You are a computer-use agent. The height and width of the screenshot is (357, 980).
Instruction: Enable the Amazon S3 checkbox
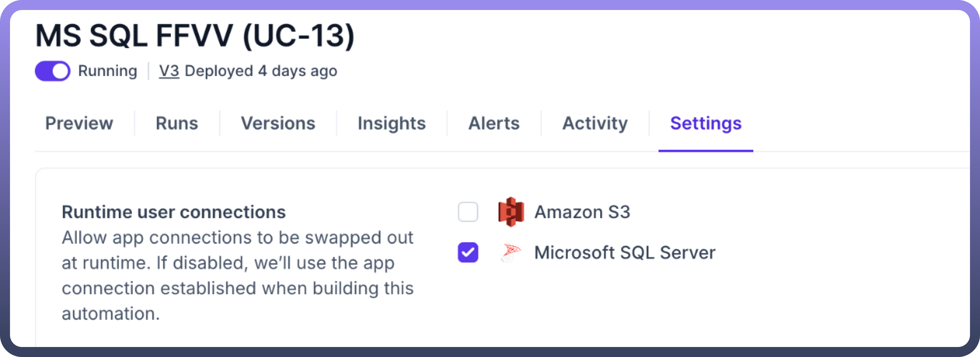468,212
